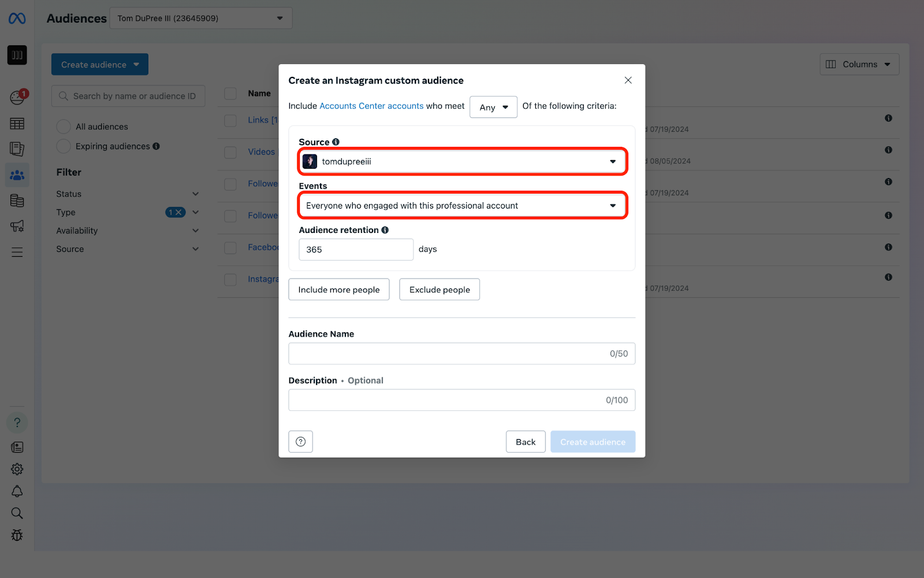
Task: Open the Columns dropdown
Action: [859, 64]
